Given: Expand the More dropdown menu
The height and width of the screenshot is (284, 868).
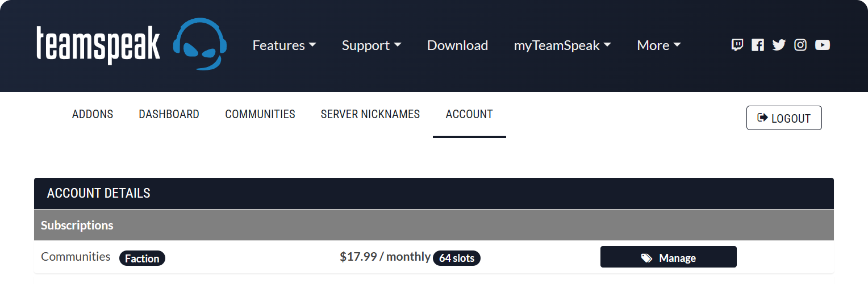Looking at the screenshot, I should tap(659, 45).
